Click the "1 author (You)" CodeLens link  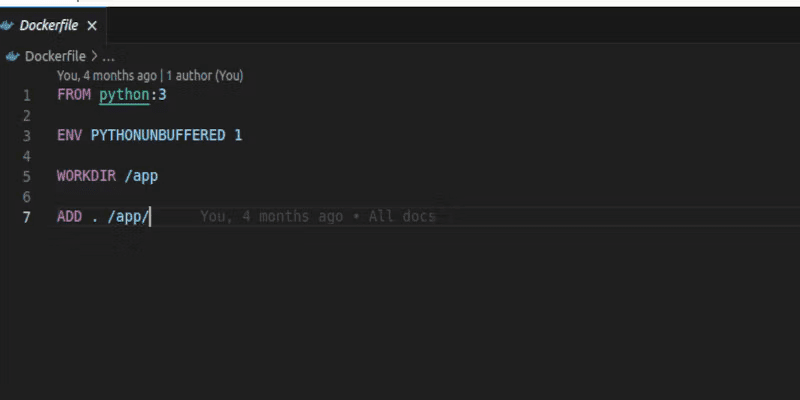point(205,76)
